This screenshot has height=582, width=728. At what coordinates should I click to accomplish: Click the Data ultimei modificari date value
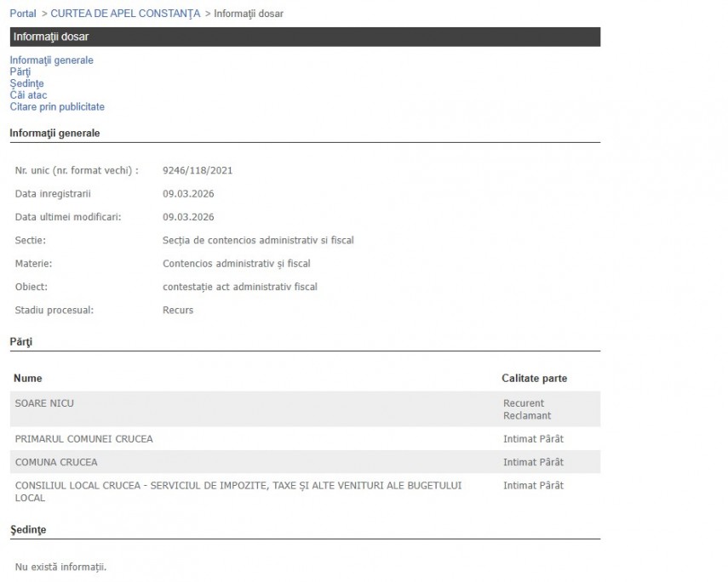pos(188,217)
